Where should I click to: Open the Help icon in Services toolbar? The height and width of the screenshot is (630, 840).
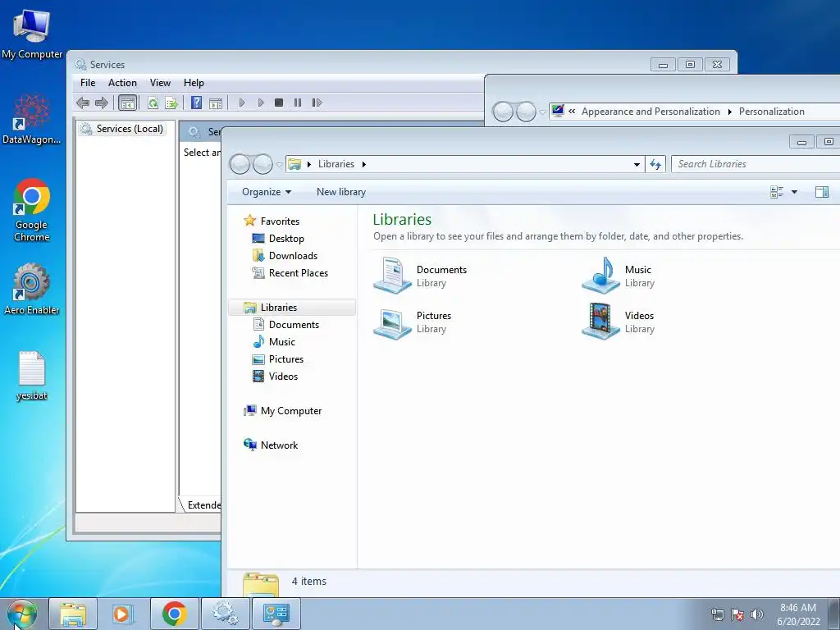(197, 103)
